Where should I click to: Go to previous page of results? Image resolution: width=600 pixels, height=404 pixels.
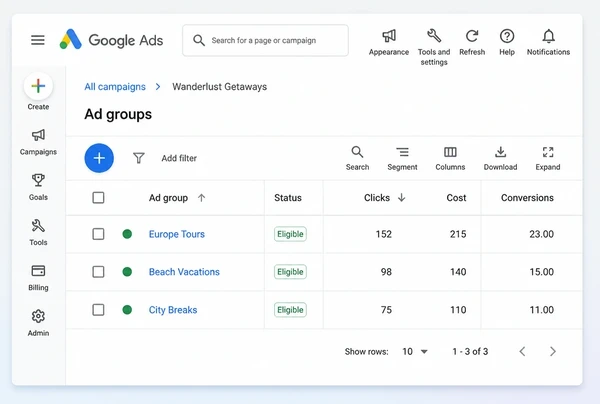pos(522,351)
